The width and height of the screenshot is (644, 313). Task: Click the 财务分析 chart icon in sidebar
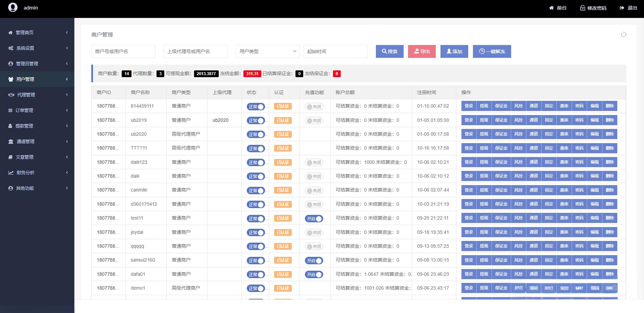[x=11, y=173]
